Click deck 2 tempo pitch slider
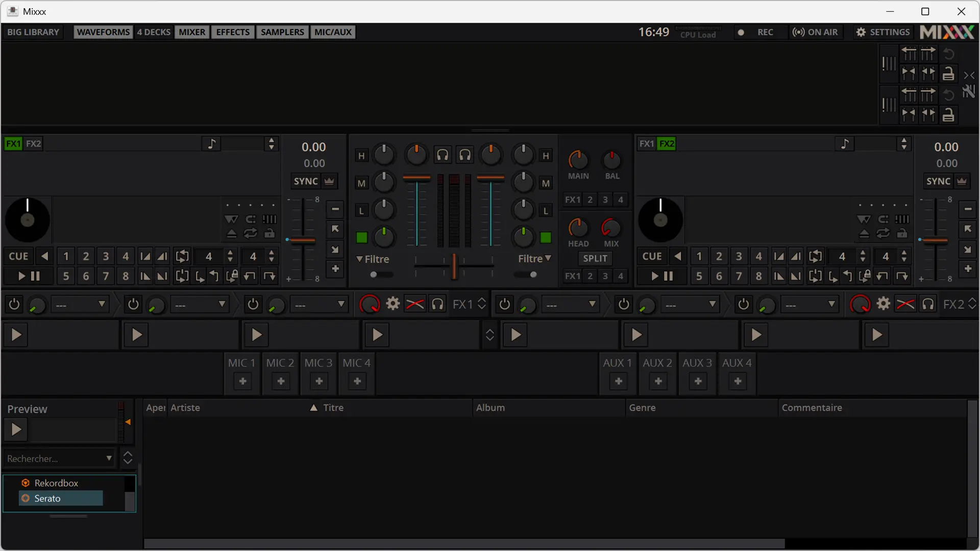The width and height of the screenshot is (980, 551). click(936, 240)
